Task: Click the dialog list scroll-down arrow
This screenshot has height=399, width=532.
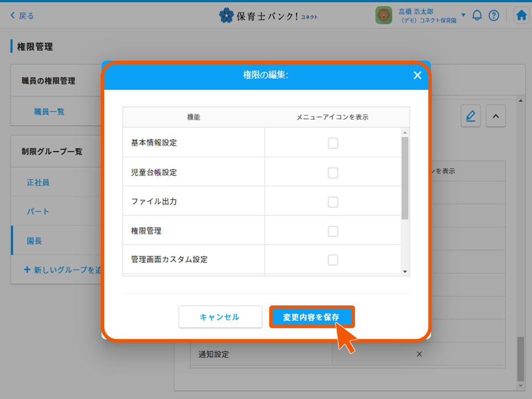Action: [x=405, y=272]
